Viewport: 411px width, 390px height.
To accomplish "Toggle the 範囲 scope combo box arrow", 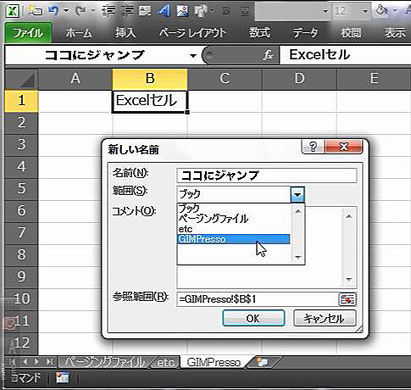I will [x=297, y=194].
